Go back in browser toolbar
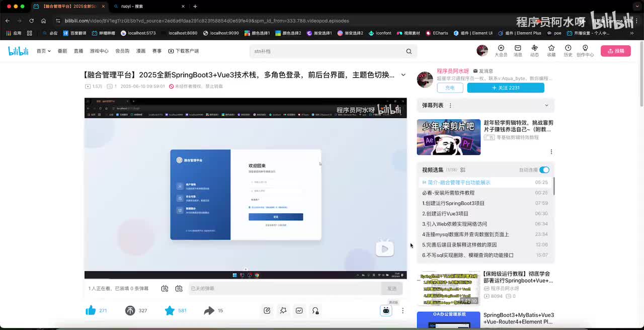Image resolution: width=644 pixels, height=330 pixels. point(7,21)
